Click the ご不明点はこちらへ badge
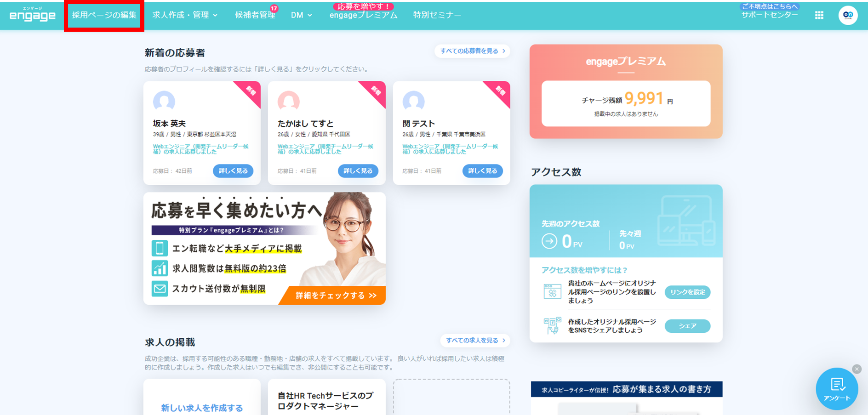This screenshot has width=868, height=415. point(770,6)
